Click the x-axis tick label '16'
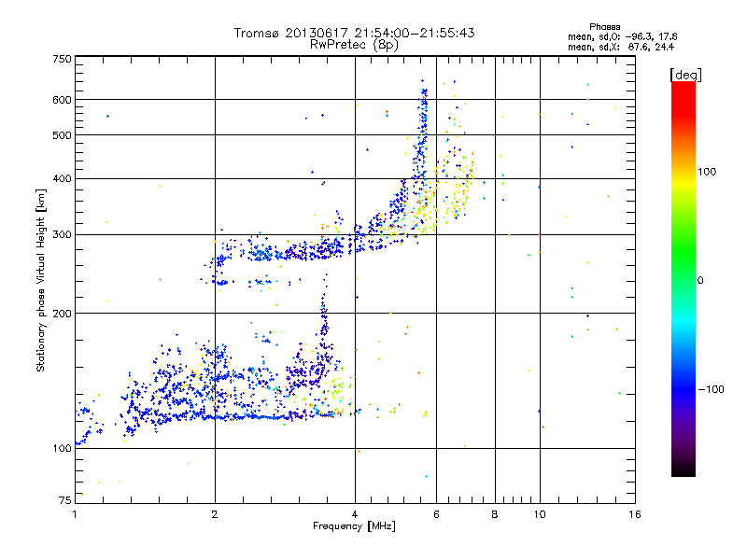 pyautogui.click(x=635, y=514)
